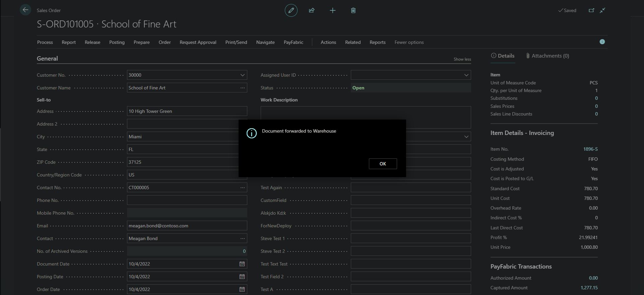This screenshot has width=644, height=295.
Task: Click Show less in General section
Action: click(x=462, y=59)
